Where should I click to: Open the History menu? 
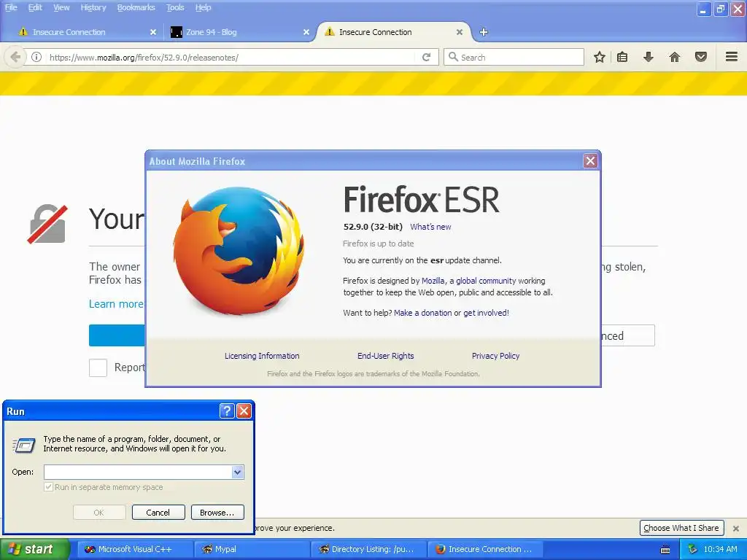point(93,7)
